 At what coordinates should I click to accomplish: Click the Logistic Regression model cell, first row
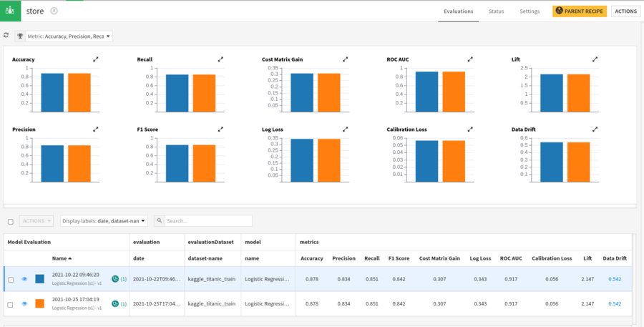click(x=267, y=279)
